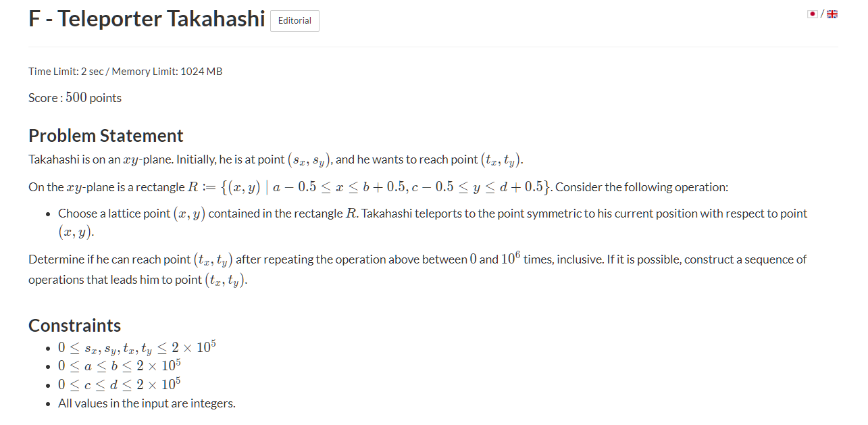Click the constraint 0 ≤ a ≤ b
This screenshot has height=425, width=868.
[119, 366]
